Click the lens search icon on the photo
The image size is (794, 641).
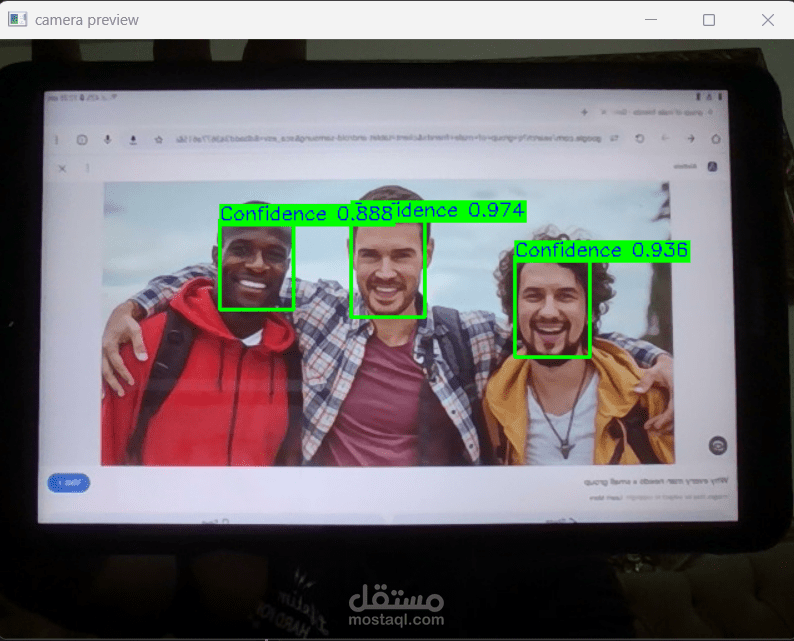[718, 446]
